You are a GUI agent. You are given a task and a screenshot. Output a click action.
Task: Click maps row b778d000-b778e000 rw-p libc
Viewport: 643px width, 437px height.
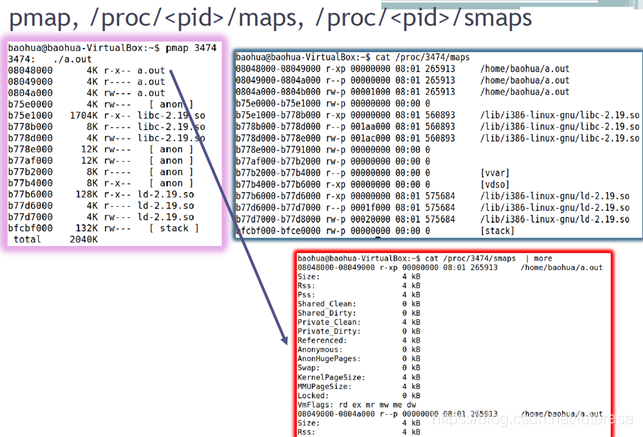pos(438,138)
